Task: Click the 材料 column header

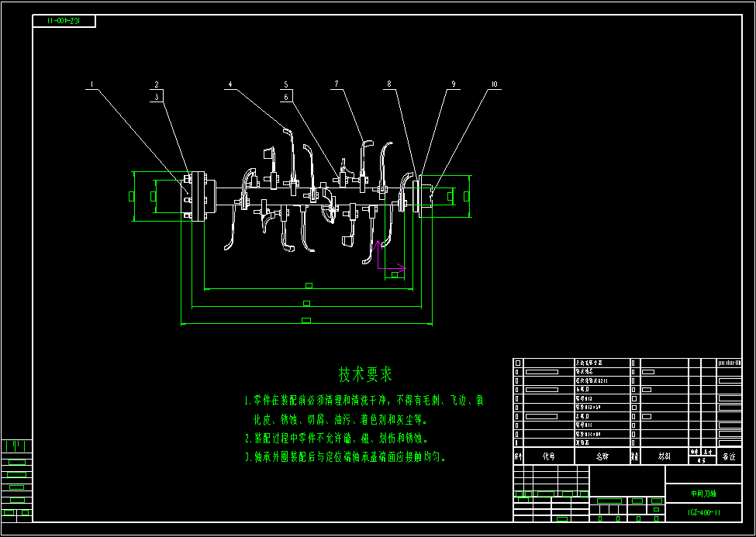Action: [x=665, y=456]
